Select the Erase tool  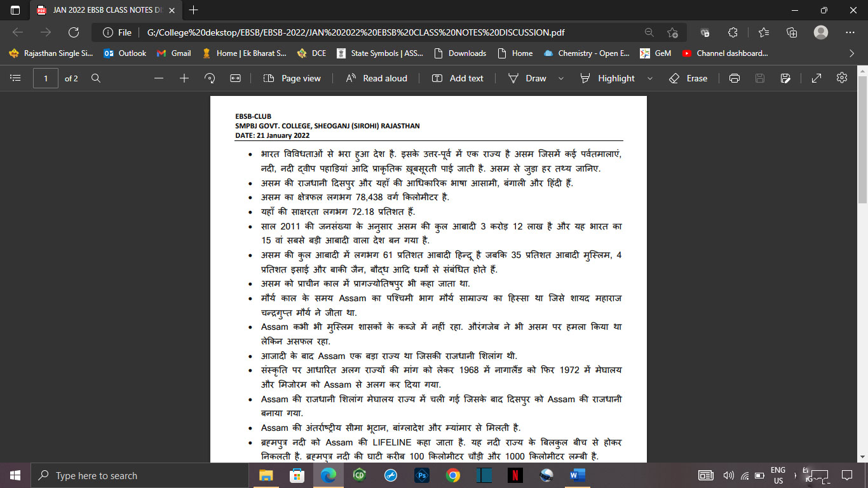(688, 78)
